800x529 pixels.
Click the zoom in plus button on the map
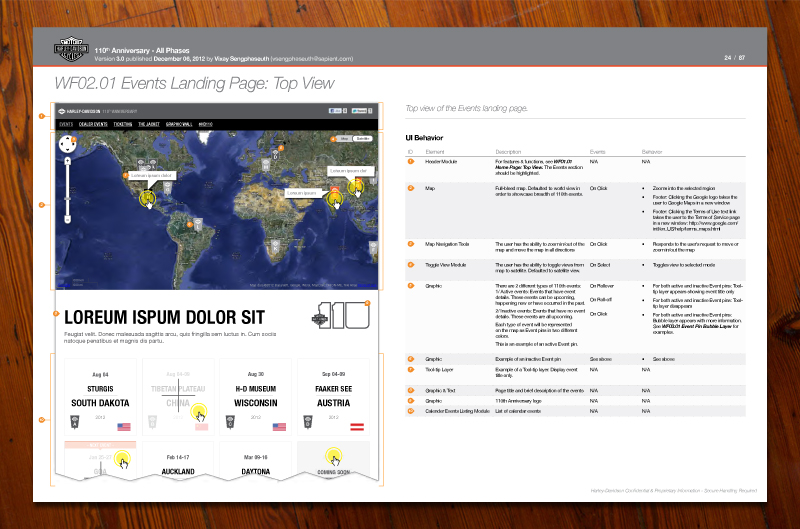coord(67,161)
